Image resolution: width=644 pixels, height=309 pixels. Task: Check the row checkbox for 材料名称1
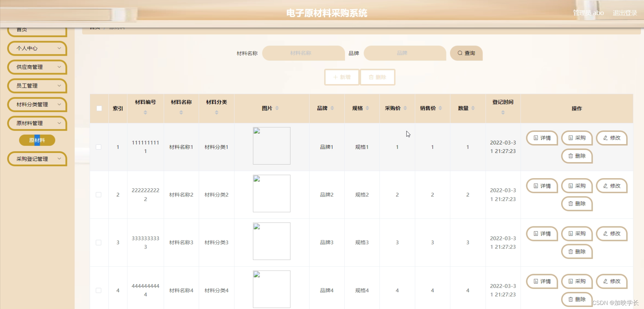(99, 147)
